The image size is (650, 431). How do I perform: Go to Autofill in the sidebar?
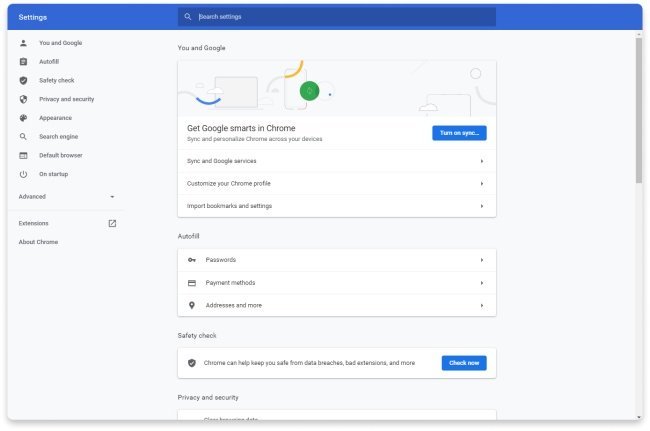click(x=49, y=62)
